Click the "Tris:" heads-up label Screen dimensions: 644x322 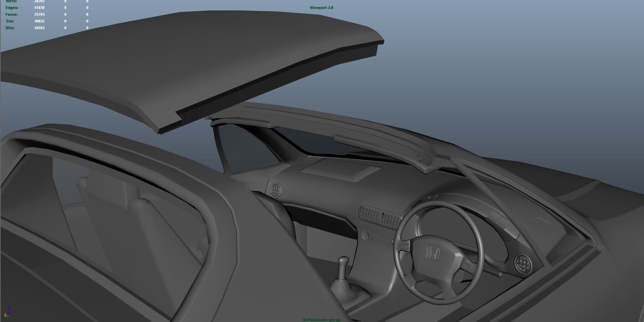click(10, 21)
